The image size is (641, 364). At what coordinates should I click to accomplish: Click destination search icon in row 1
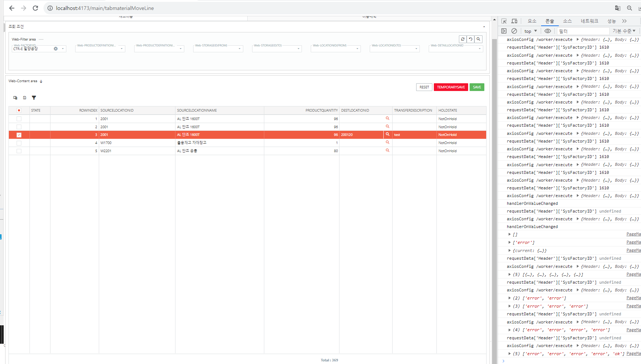tap(387, 118)
